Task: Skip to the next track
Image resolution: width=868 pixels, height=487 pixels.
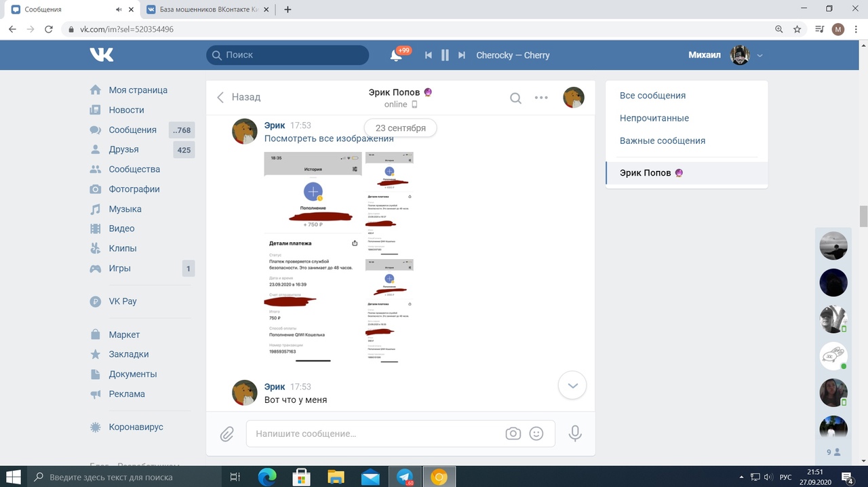Action: coord(462,56)
